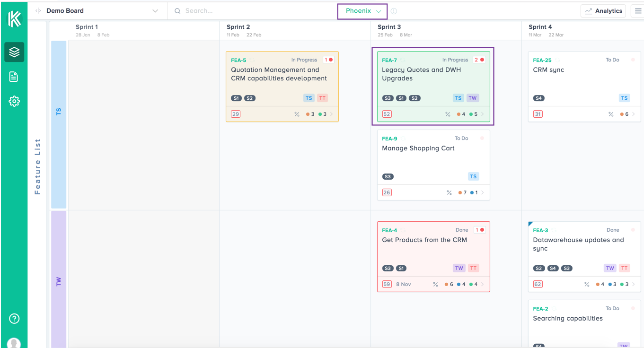Open the FEA-25 feature ID link
644x348 pixels.
pos(542,60)
